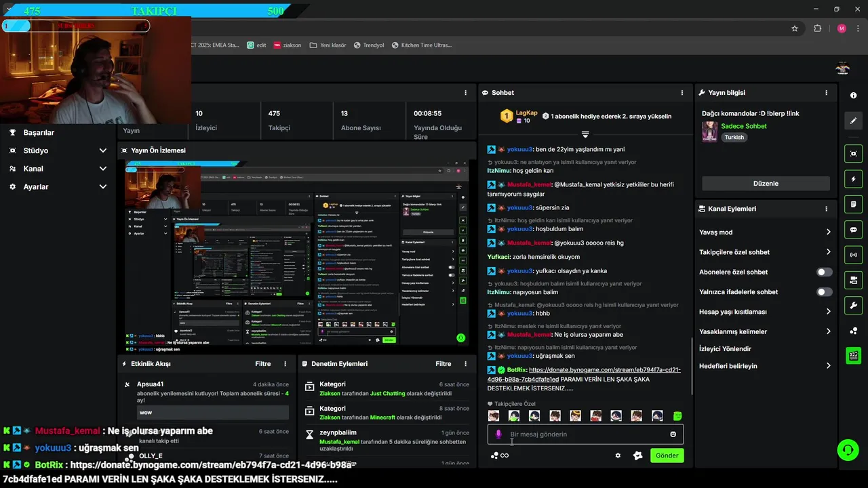
Task: Open the Trendyol bookmark
Action: click(368, 45)
